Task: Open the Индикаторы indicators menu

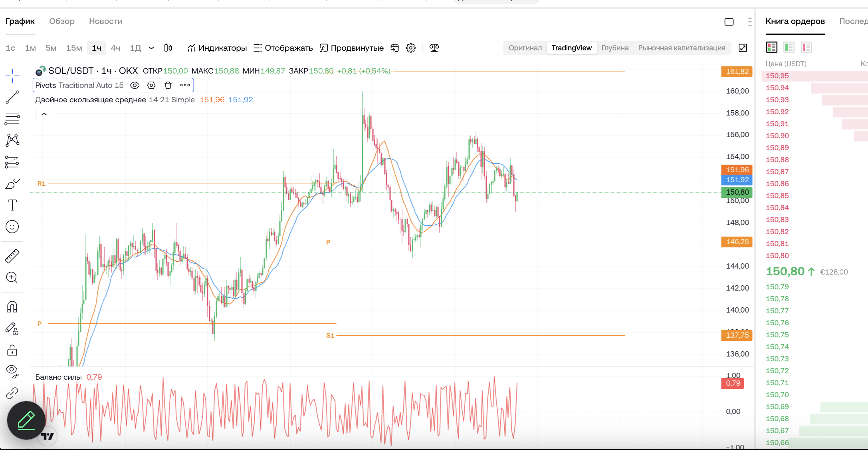Action: click(217, 48)
